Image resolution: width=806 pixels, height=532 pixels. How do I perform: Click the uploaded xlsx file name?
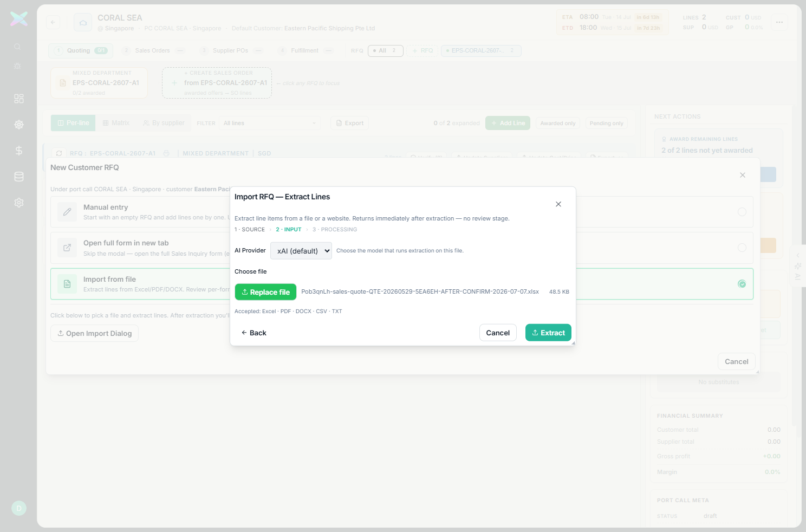(x=420, y=291)
